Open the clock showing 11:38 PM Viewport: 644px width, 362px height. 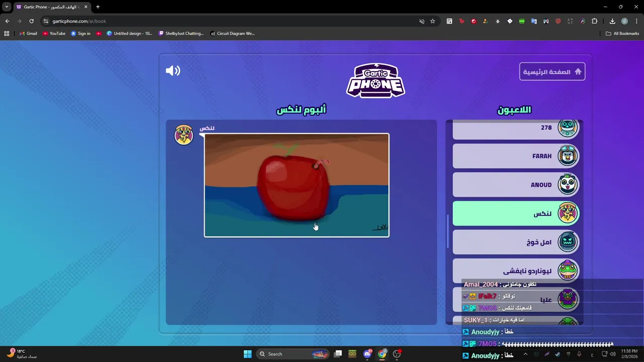(x=629, y=354)
